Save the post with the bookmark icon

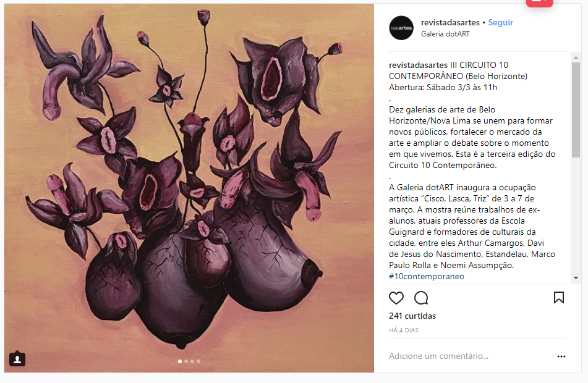559,298
